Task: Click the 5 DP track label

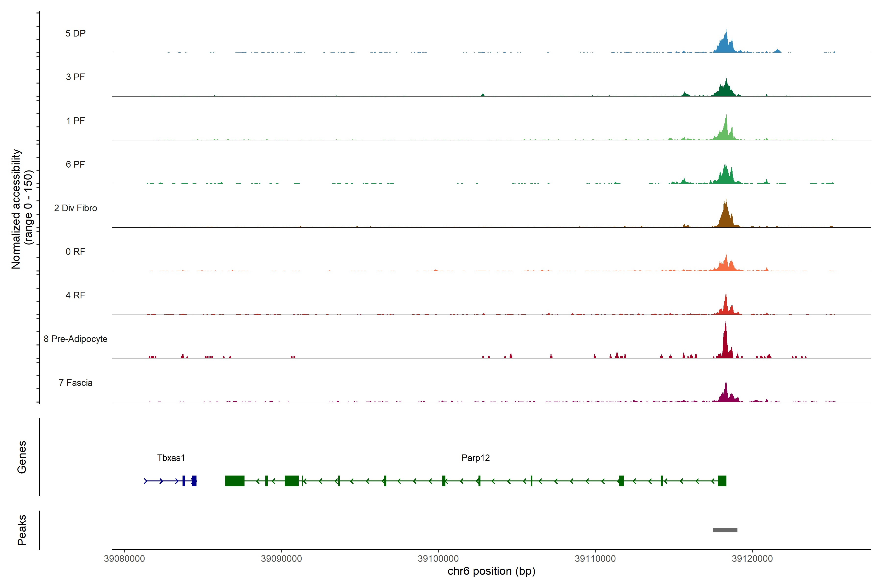Action: 75,33
